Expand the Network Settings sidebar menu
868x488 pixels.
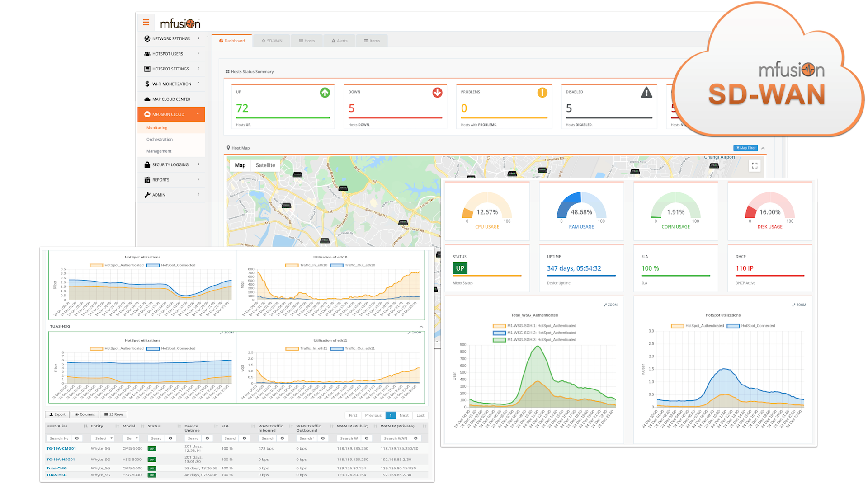(171, 39)
